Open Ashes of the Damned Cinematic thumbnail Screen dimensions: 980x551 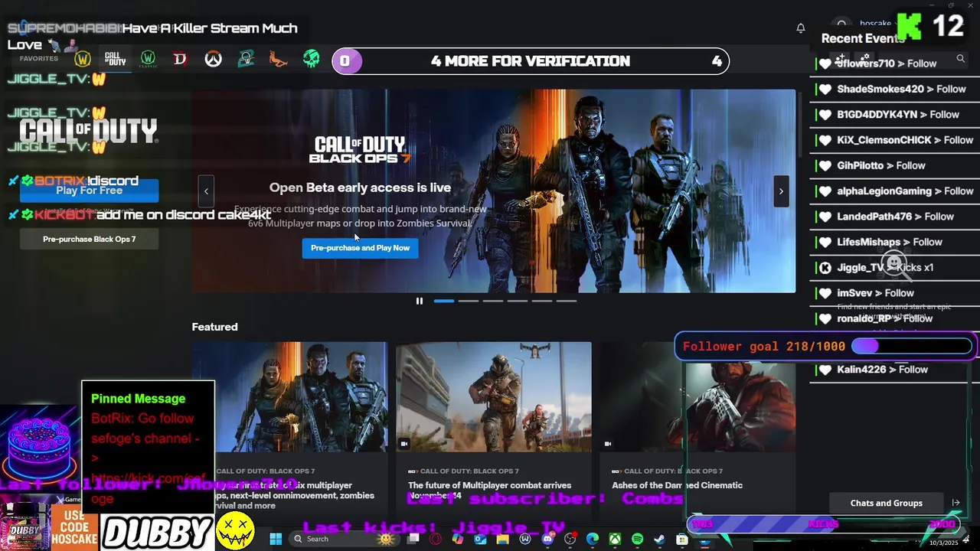pyautogui.click(x=697, y=396)
